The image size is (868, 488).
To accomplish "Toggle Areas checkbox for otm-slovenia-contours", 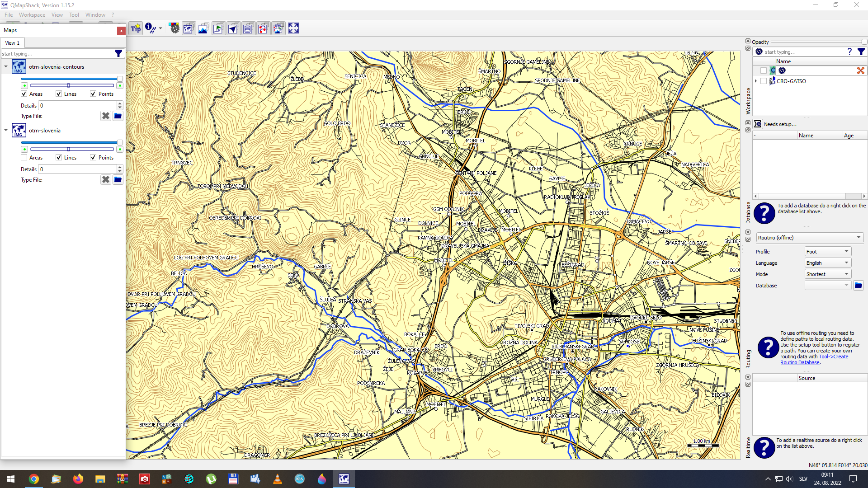I will click(x=24, y=94).
